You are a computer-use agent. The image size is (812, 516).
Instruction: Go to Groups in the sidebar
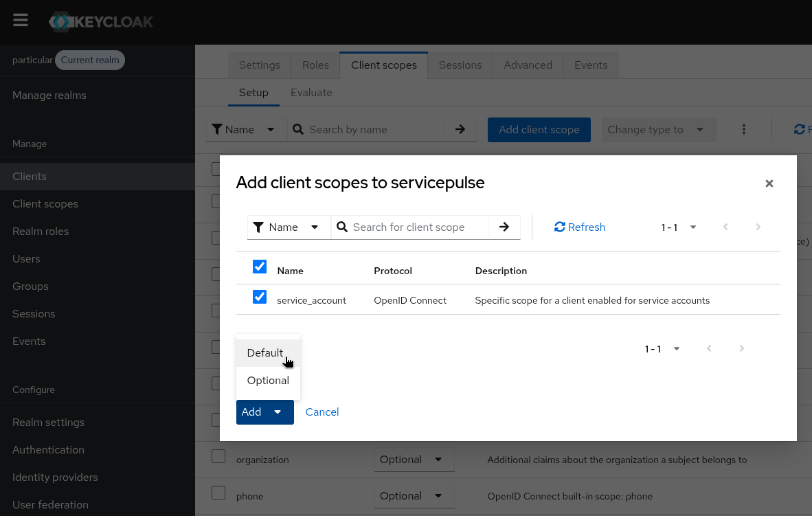(x=98, y=286)
